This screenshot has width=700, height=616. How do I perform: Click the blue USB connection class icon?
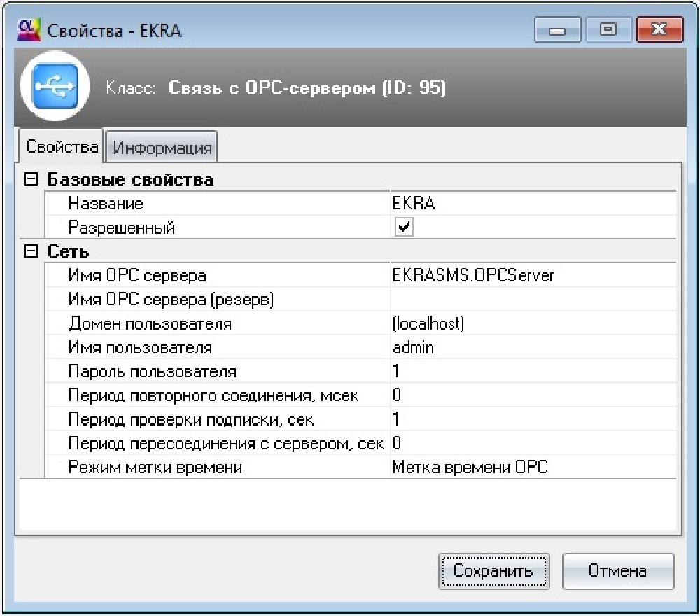point(55,86)
